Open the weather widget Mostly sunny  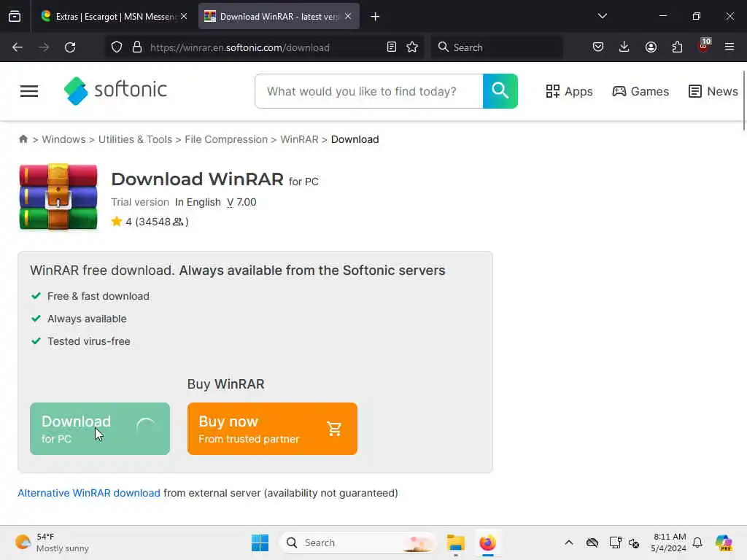point(53,542)
